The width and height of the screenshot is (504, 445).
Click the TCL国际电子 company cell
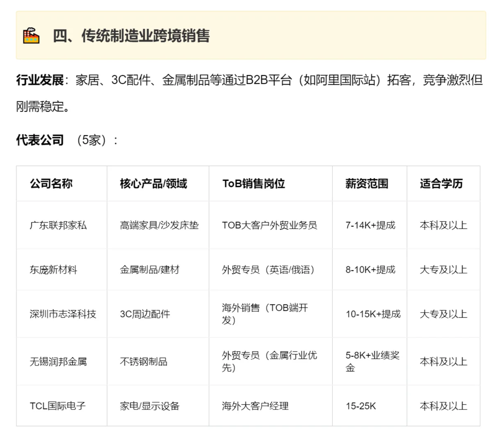[x=57, y=406]
